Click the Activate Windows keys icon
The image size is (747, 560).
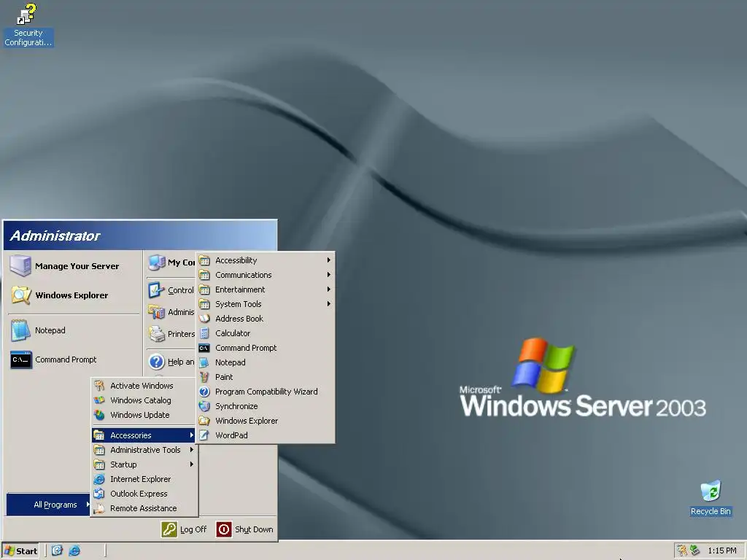pos(99,386)
